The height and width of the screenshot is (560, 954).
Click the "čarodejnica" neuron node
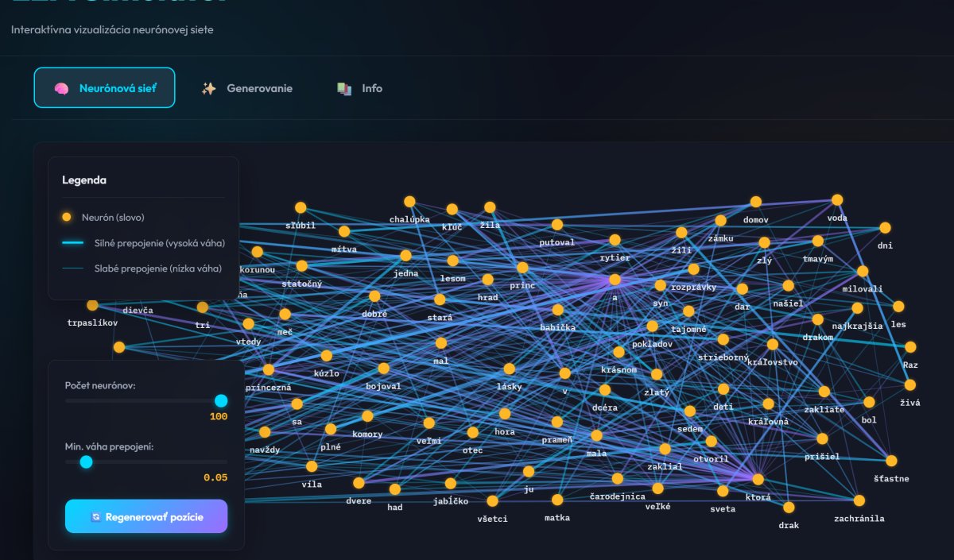[618, 478]
